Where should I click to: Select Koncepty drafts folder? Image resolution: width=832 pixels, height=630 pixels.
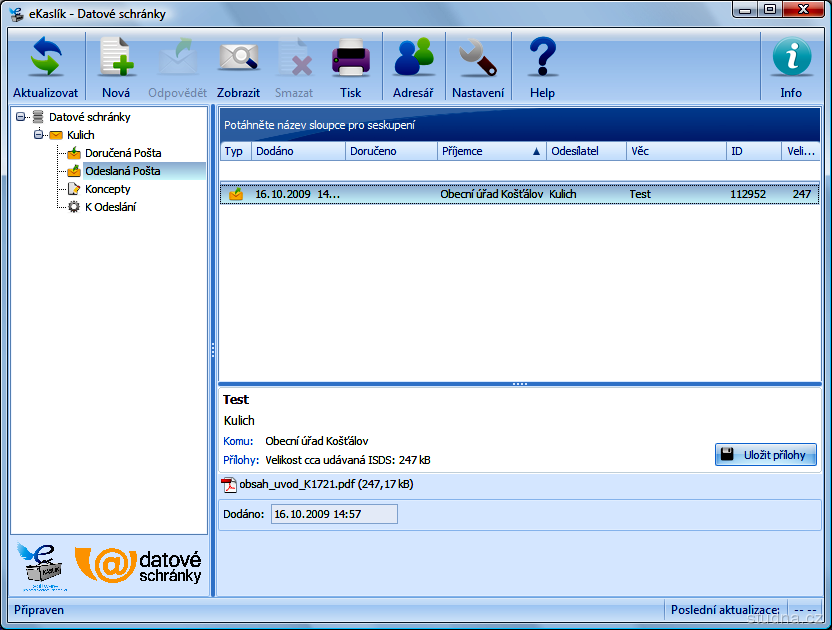(107, 189)
